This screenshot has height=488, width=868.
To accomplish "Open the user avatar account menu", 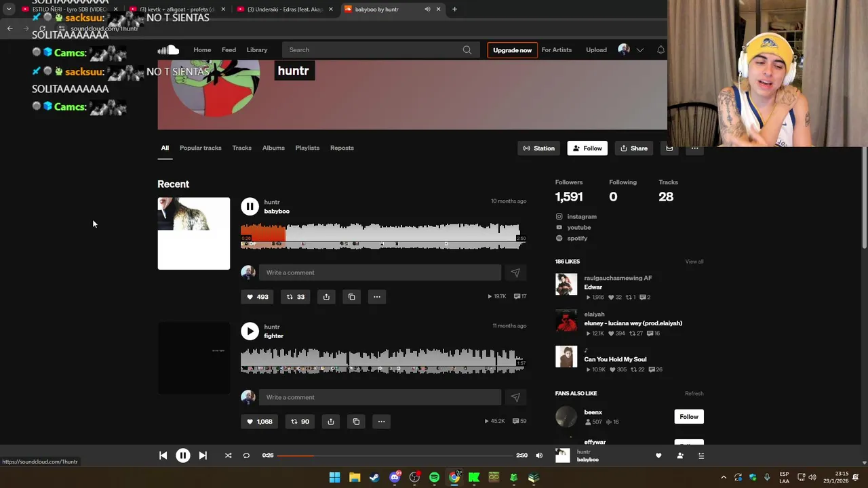I will 624,49.
